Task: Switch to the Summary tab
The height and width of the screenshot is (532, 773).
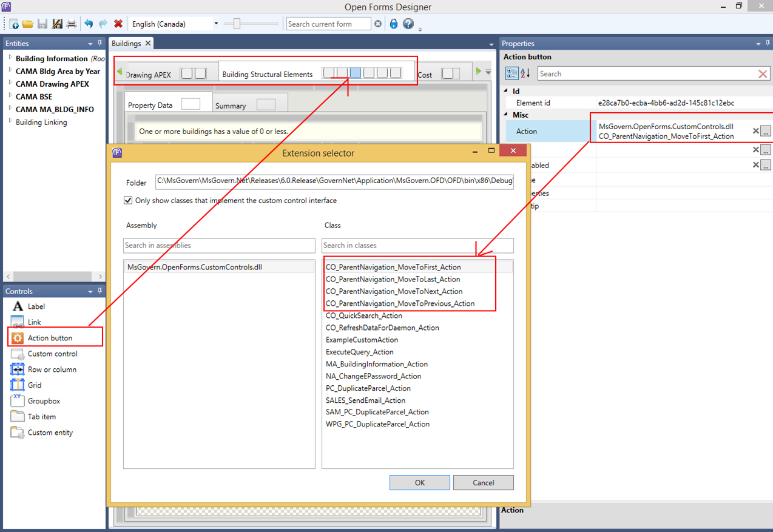Action: coord(231,106)
